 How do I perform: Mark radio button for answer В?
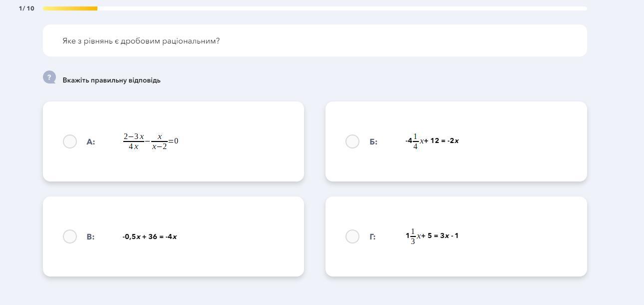tap(70, 236)
